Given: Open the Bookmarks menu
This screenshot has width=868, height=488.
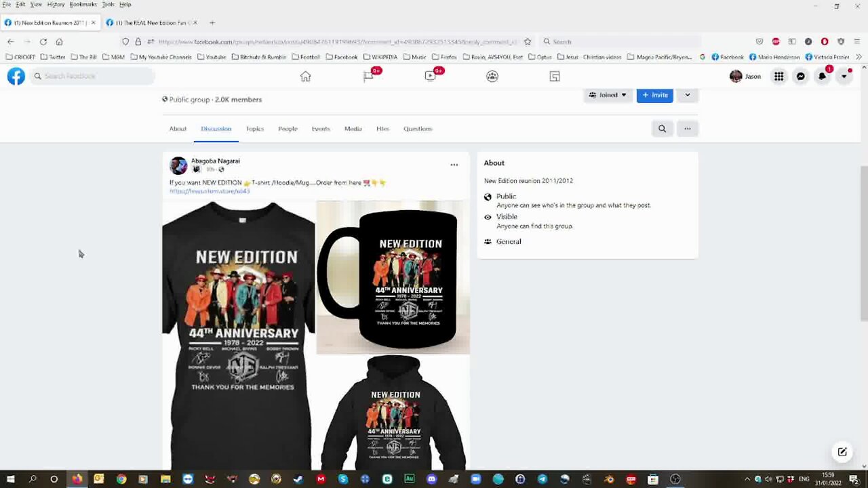Looking at the screenshot, I should pos(83,4).
